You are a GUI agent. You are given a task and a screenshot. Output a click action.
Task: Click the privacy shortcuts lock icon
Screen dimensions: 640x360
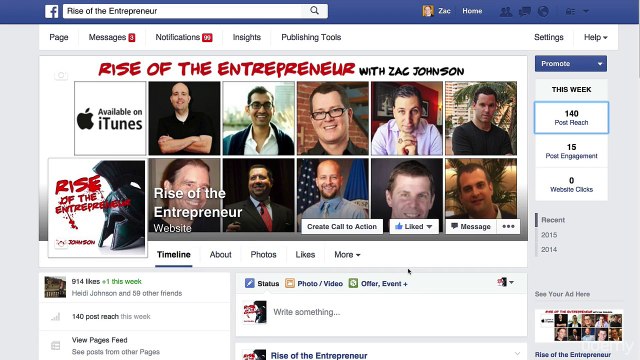point(570,11)
